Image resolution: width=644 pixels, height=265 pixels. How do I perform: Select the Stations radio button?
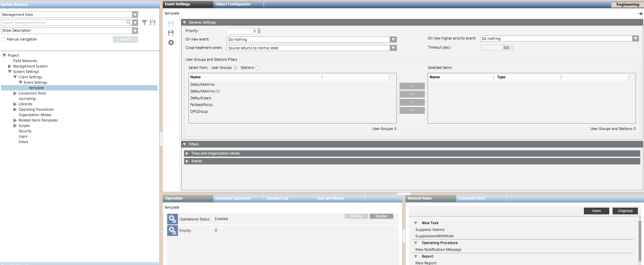coord(257,68)
